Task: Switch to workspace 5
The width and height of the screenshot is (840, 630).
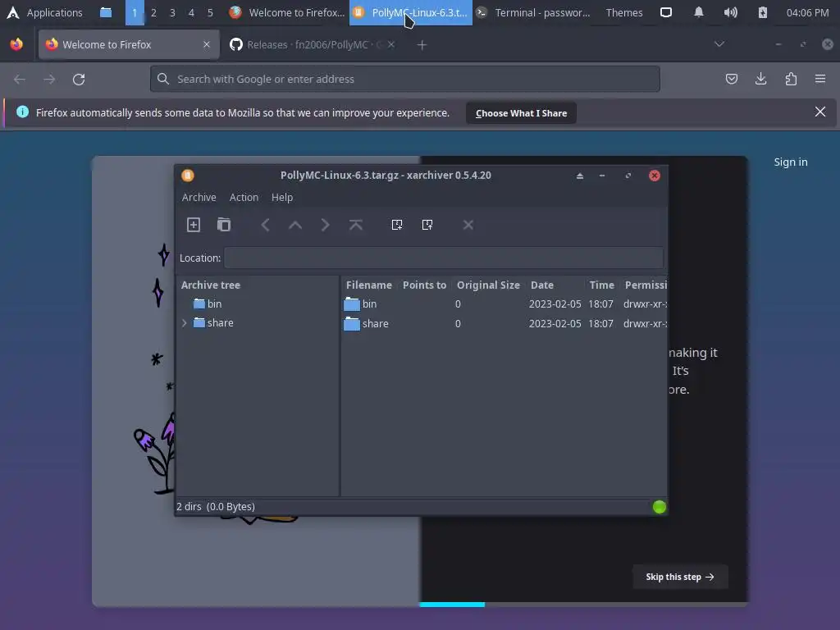Action: 210,12
